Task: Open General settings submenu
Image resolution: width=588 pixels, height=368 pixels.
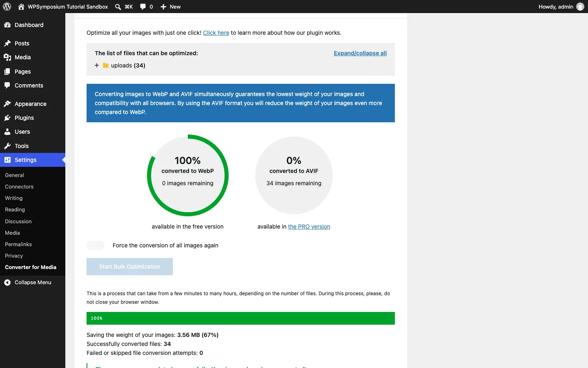Action: tap(14, 175)
